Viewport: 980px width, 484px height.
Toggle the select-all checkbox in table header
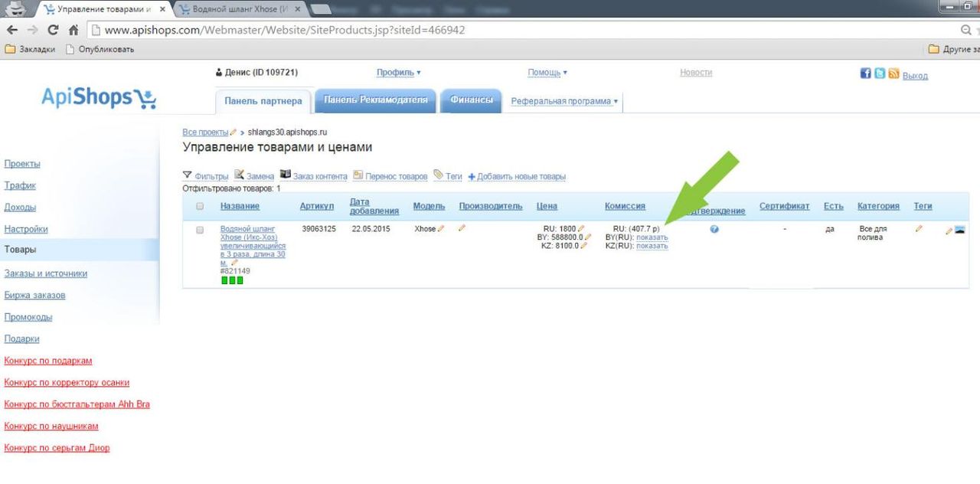[200, 206]
